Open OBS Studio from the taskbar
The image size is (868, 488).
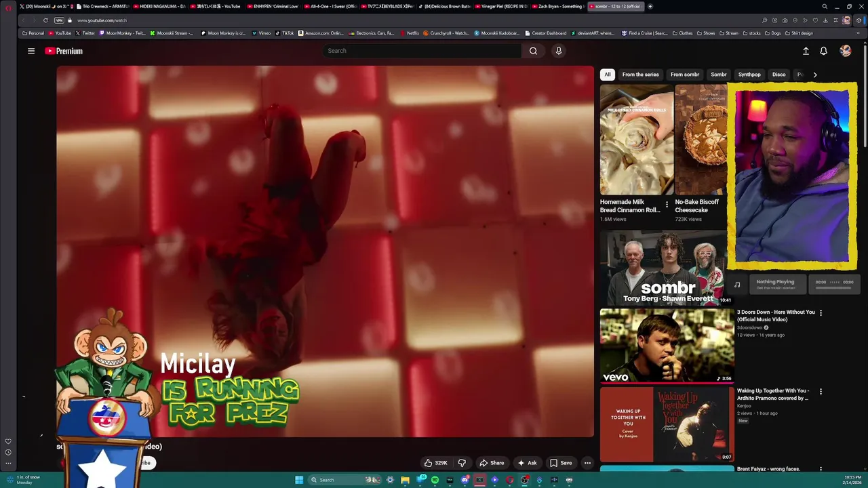(524, 480)
